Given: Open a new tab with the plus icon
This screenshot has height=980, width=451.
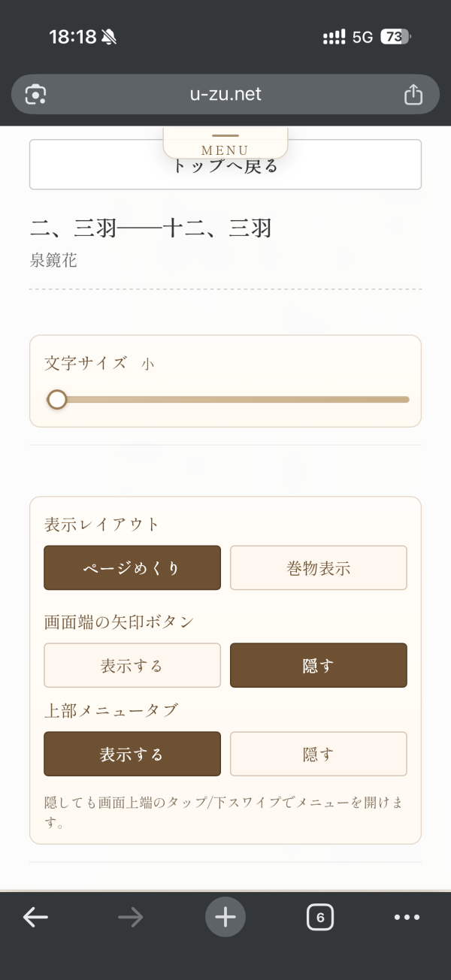Looking at the screenshot, I should point(225,917).
